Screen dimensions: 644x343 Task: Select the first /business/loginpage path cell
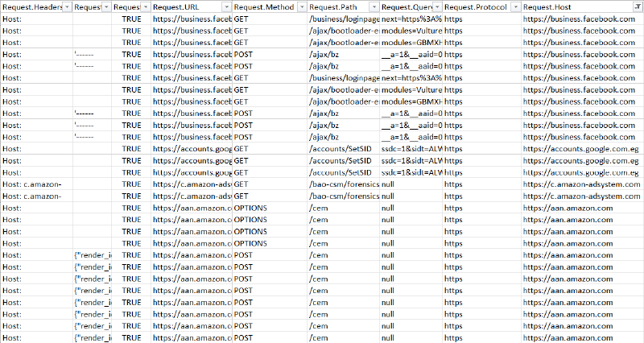[x=344, y=19]
